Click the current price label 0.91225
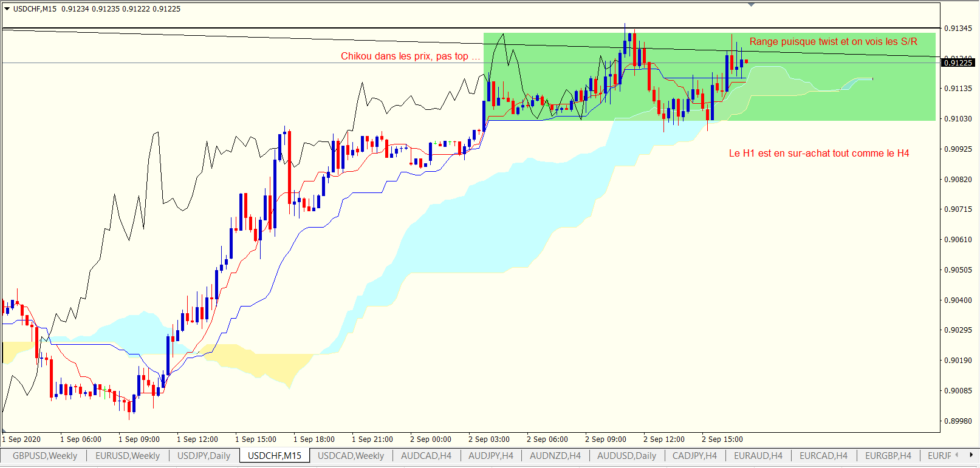 (x=958, y=63)
